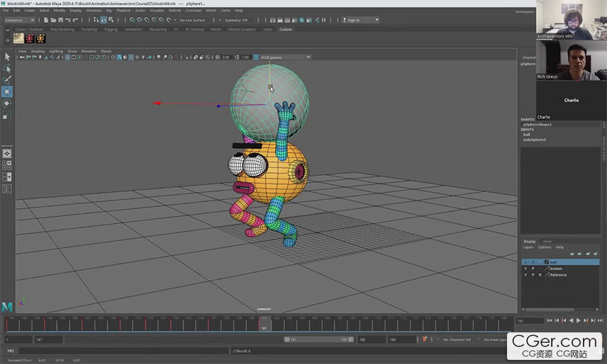Open the Outliner panel layout button
The width and height of the screenshot is (607, 364).
coord(7,189)
